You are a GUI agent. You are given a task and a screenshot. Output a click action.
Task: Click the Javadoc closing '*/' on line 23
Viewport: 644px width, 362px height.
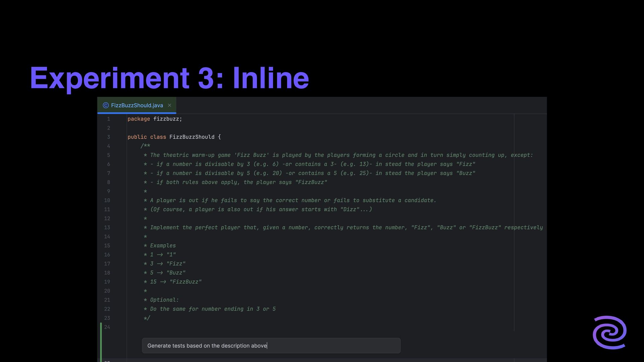147,318
